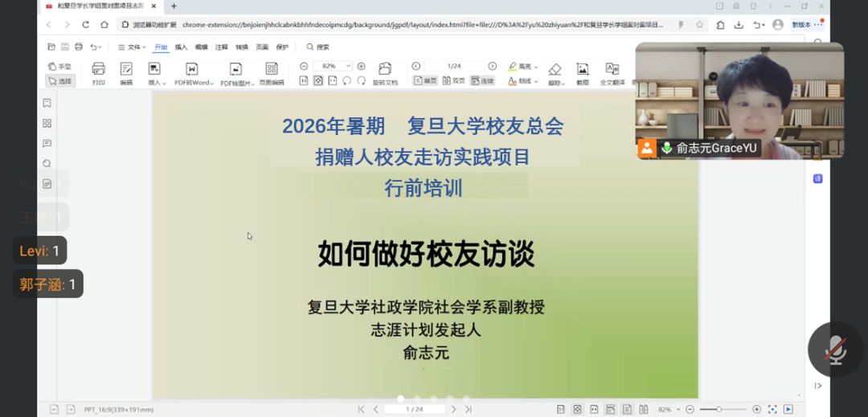The image size is (868, 417).
Task: Toggle 双页 double page view
Action: [x=453, y=80]
